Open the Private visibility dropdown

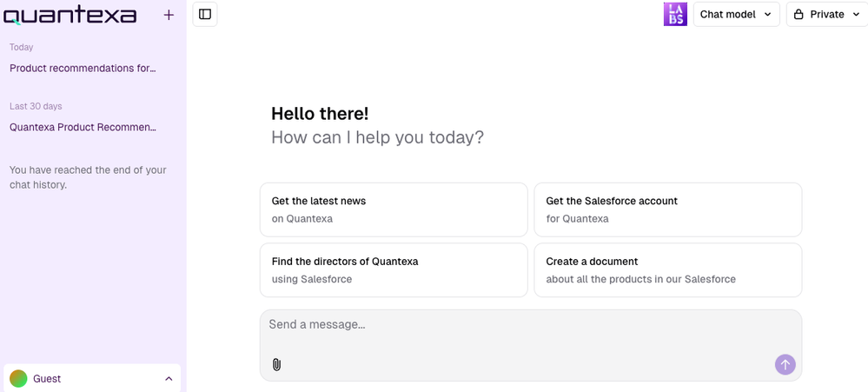click(826, 14)
